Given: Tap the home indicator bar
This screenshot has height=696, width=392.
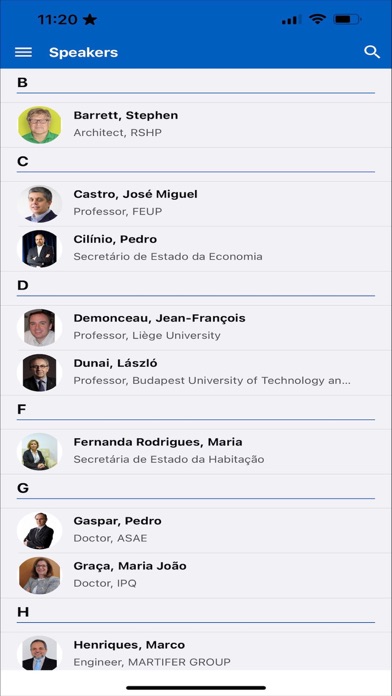Looking at the screenshot, I should coord(196,688).
